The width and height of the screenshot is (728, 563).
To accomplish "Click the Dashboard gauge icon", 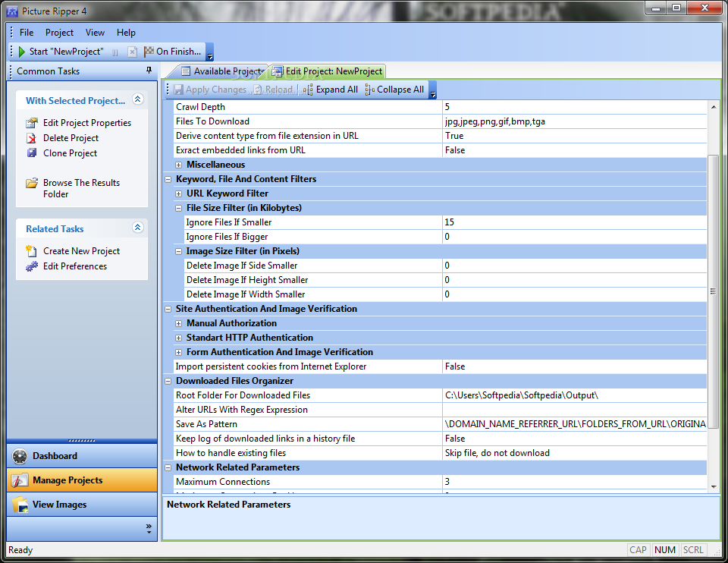I will coord(20,456).
